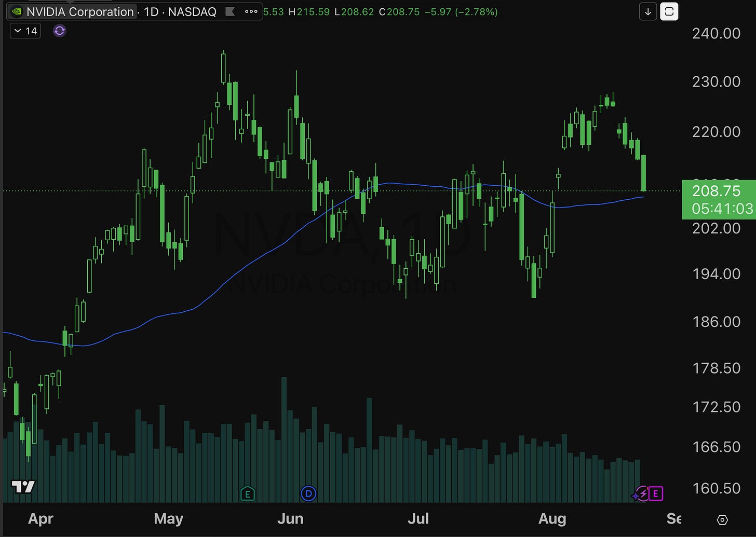Click the 172.50 price axis label
This screenshot has height=537, width=756.
pyautogui.click(x=716, y=407)
